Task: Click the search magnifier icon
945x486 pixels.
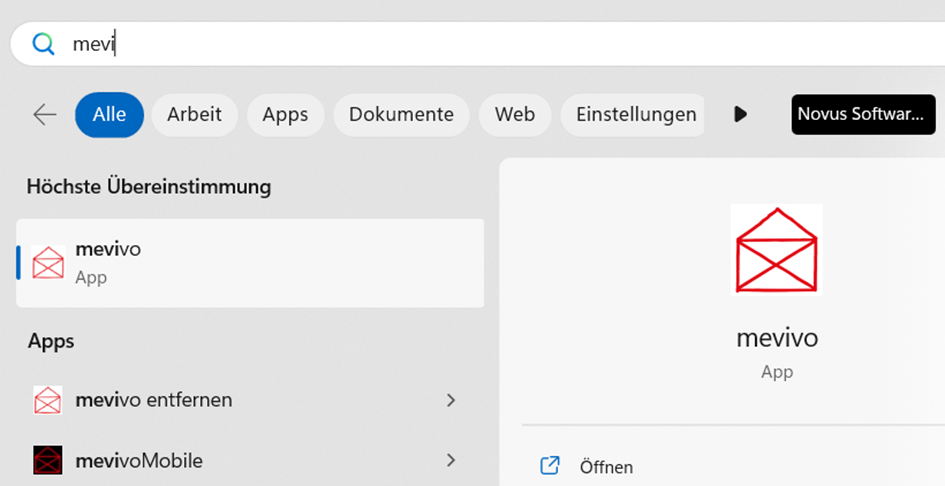Action: click(43, 44)
